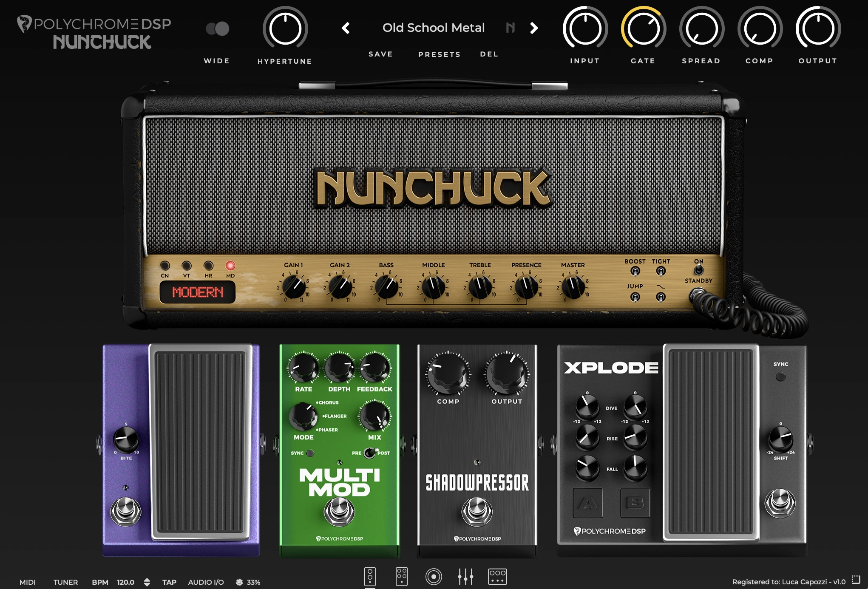Open the post-effects rack unit icon
This screenshot has width=868, height=589.
pos(497,577)
